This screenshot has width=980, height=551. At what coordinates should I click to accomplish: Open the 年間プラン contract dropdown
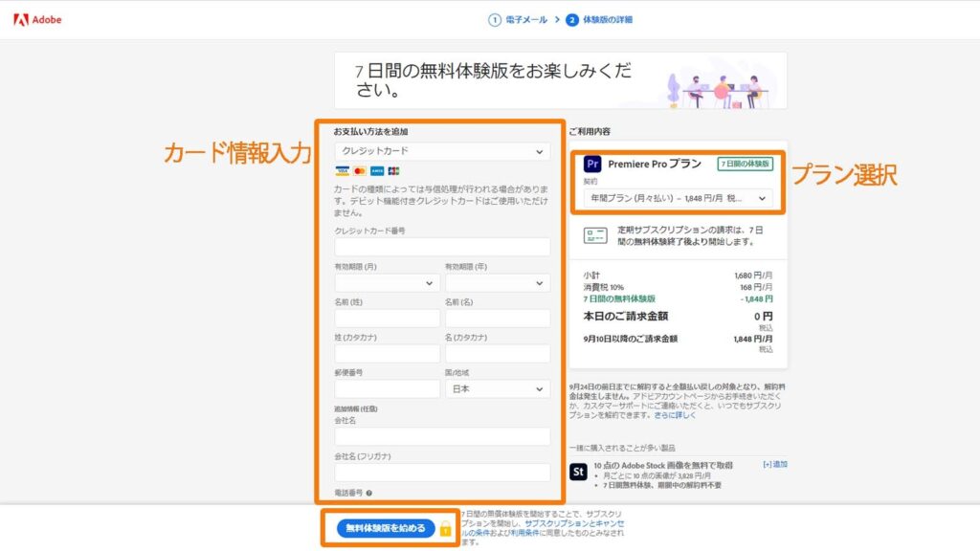tap(679, 198)
